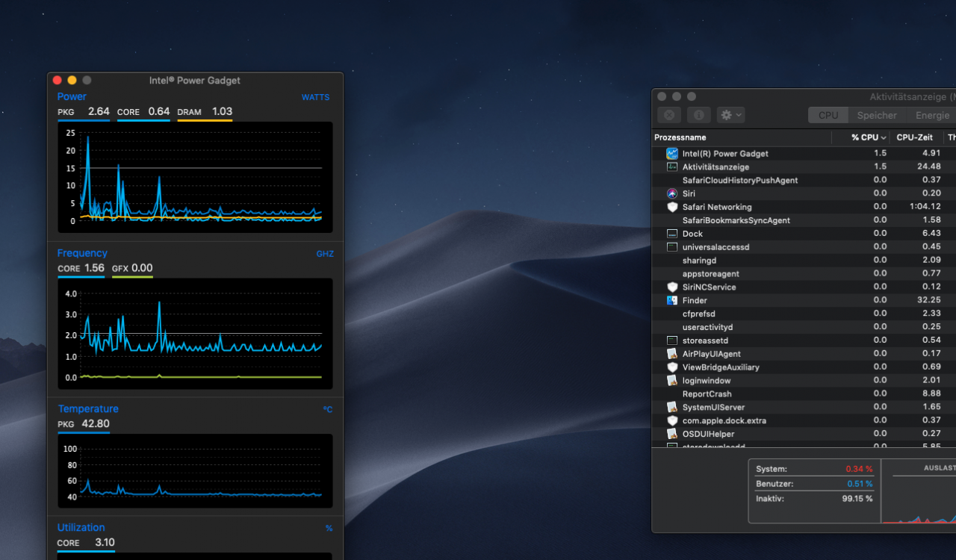Click the CORE frequency value 1.56
The height and width of the screenshot is (560, 956).
coord(94,268)
